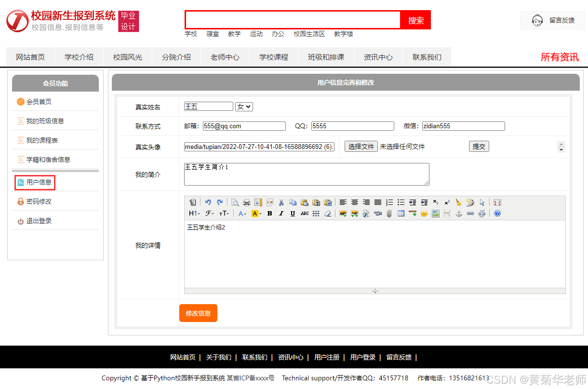Click the 修改信息 orange submit button
This screenshot has width=588, height=389.
point(198,313)
